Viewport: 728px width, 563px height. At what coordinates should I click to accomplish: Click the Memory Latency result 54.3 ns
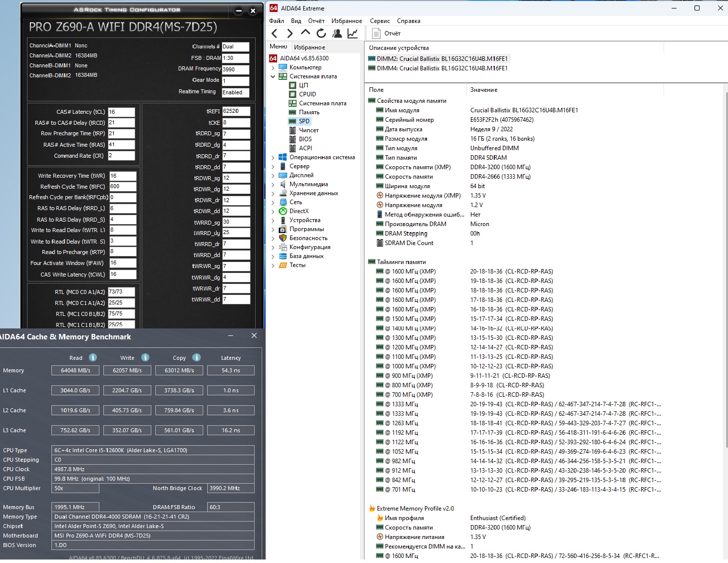(x=231, y=370)
